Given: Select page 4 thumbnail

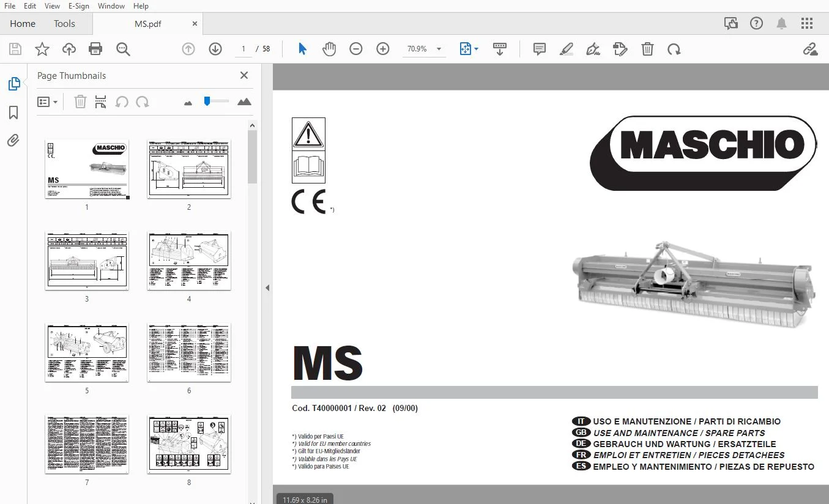Looking at the screenshot, I should coord(189,261).
